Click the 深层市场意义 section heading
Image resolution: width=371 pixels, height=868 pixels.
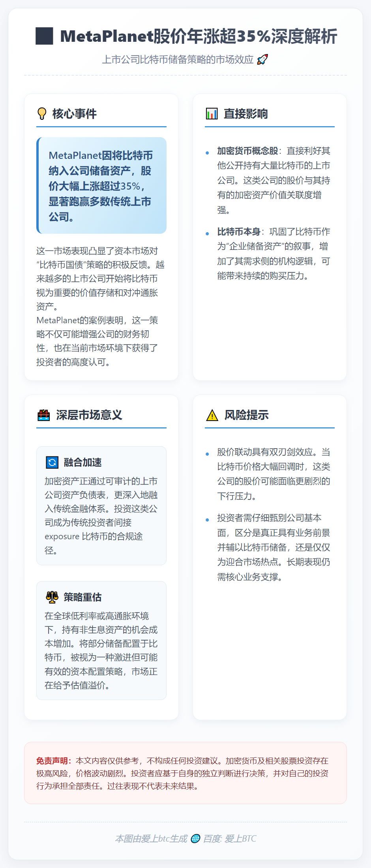(x=89, y=415)
